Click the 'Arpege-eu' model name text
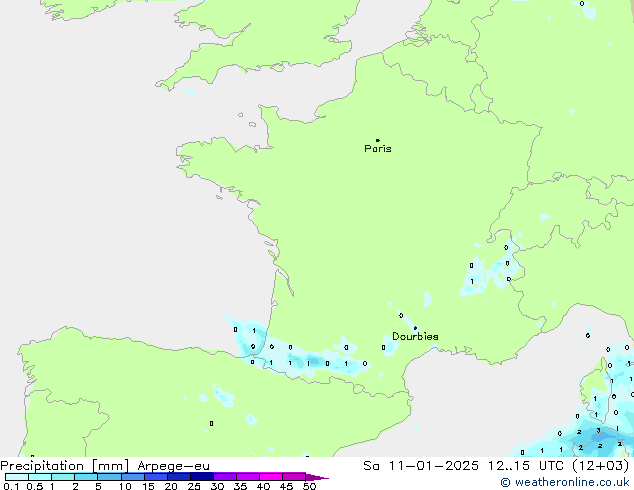The width and height of the screenshot is (634, 490). coord(173,466)
